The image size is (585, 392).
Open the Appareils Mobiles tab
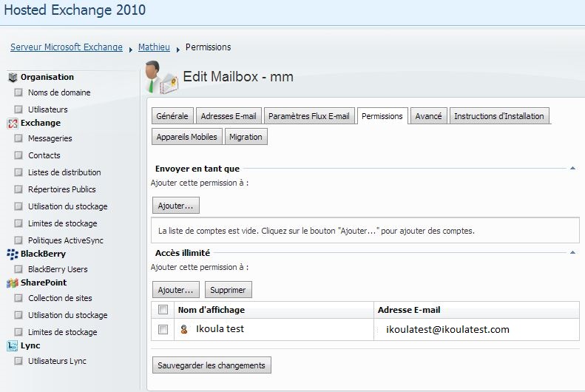[187, 137]
